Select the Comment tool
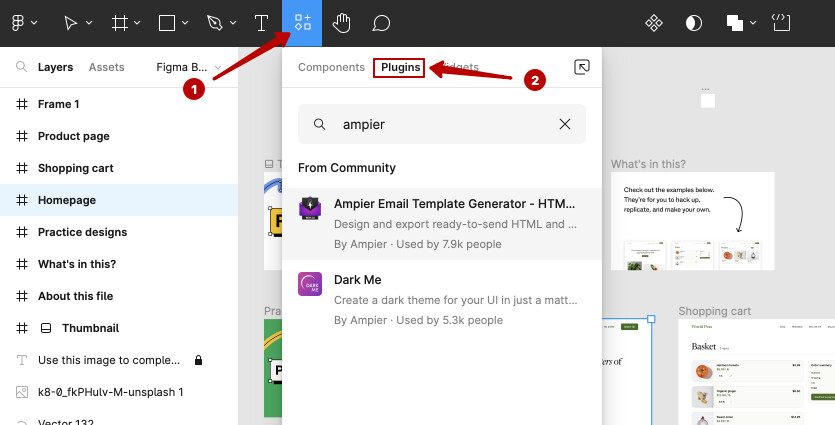 coord(381,23)
